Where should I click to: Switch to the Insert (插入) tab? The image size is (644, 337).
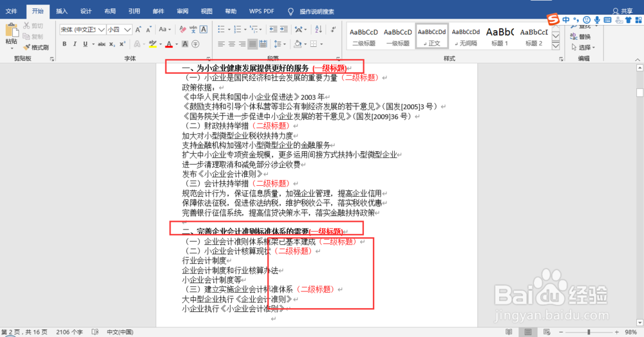click(x=62, y=11)
